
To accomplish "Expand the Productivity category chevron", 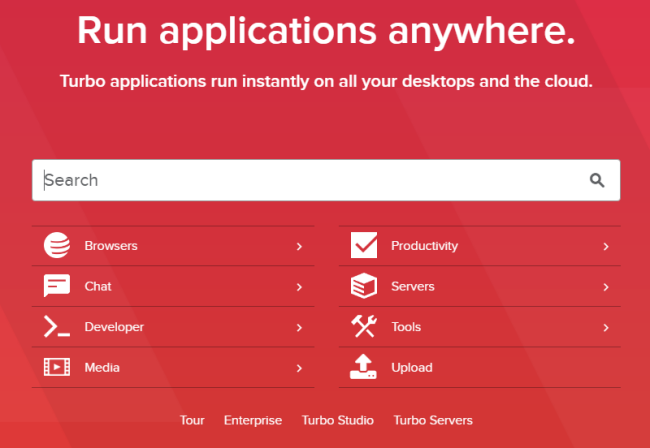I will coord(606,247).
